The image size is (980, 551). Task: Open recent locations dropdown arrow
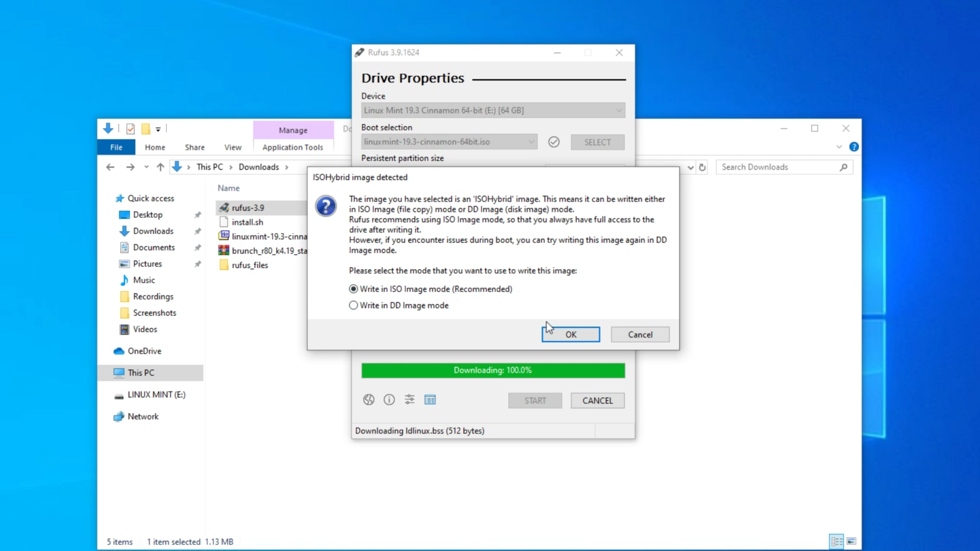[x=146, y=167]
